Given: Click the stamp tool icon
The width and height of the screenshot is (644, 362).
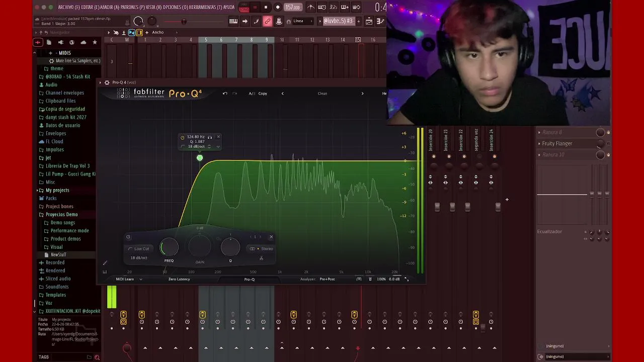Looking at the screenshot, I should (x=279, y=21).
